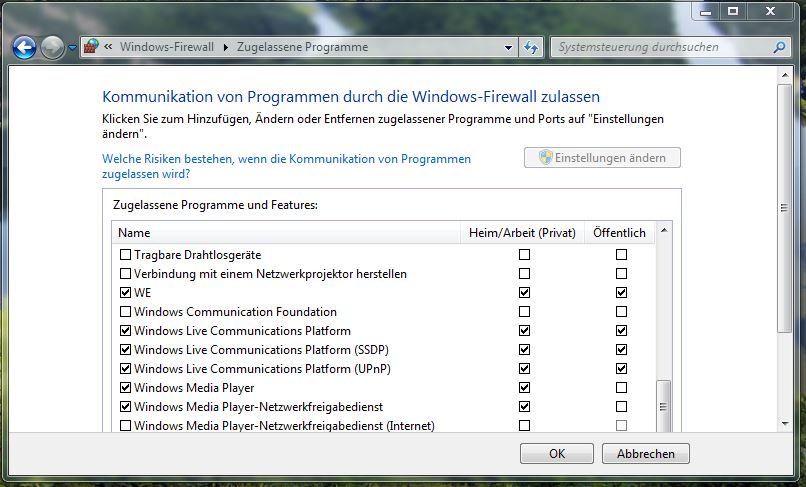Open the link about communication risks
Image resolution: width=806 pixels, height=487 pixels.
click(x=286, y=166)
